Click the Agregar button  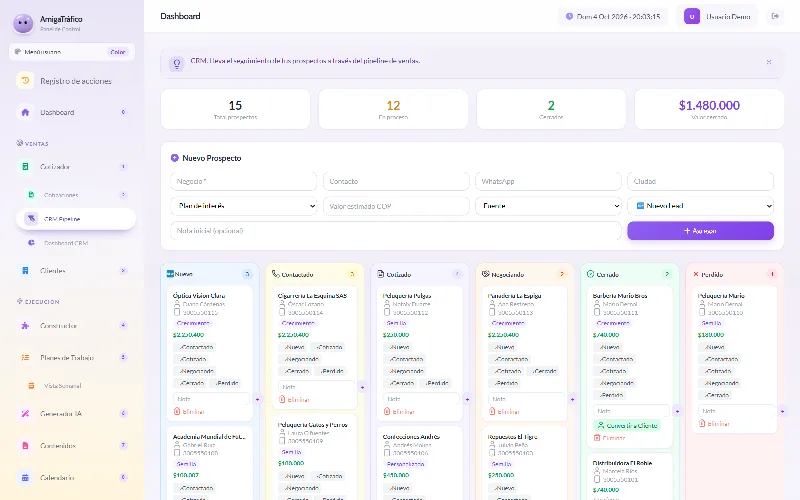pyautogui.click(x=701, y=231)
